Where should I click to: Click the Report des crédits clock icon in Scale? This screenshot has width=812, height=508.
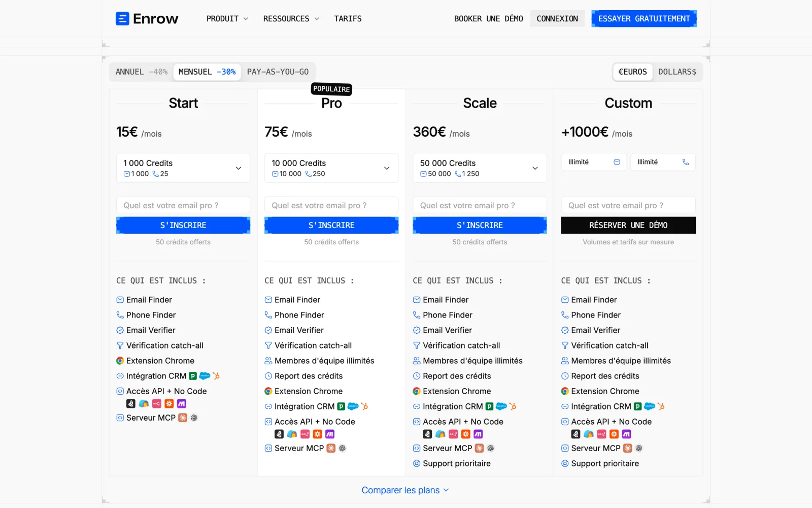[417, 376]
